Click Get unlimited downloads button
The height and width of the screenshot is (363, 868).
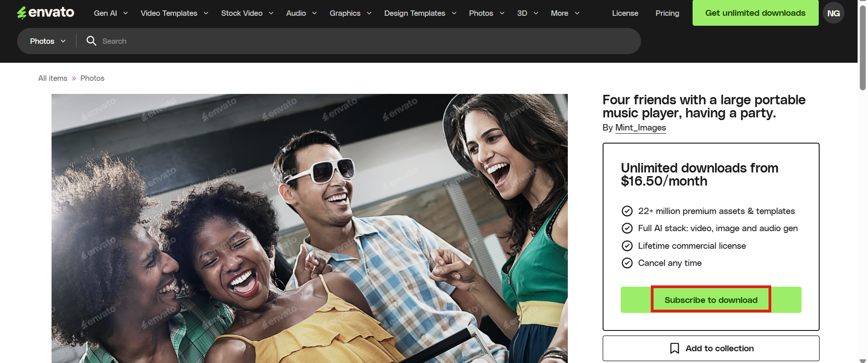pos(755,13)
